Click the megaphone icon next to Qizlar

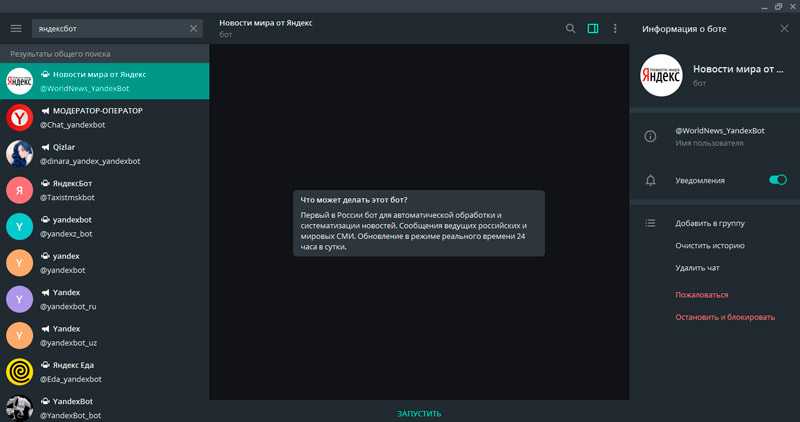(x=45, y=147)
